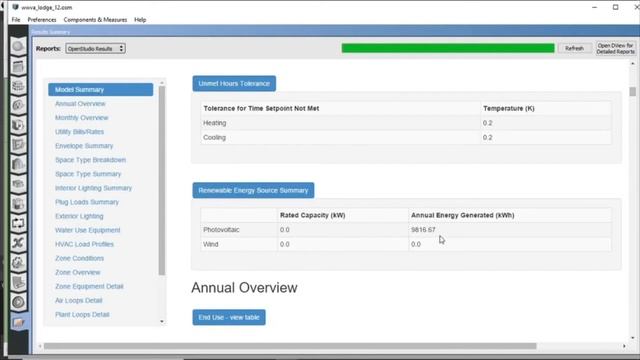Click the report's scroll-right arrow
Screen dimensions: 640x360
624,346
